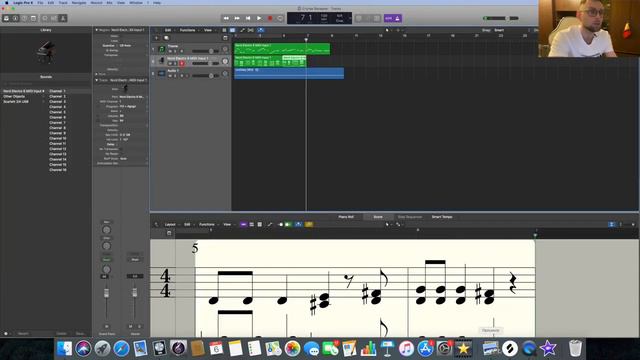
Task: Open the File menu in the menu bar
Action: tap(40, 3)
